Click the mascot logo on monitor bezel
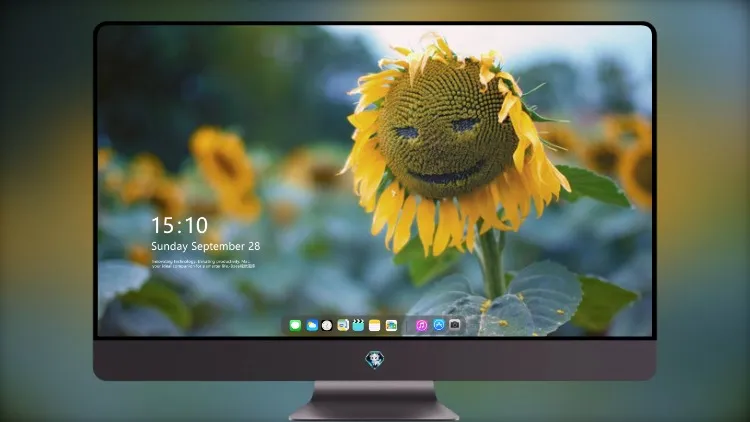The height and width of the screenshot is (422, 750). (x=375, y=360)
